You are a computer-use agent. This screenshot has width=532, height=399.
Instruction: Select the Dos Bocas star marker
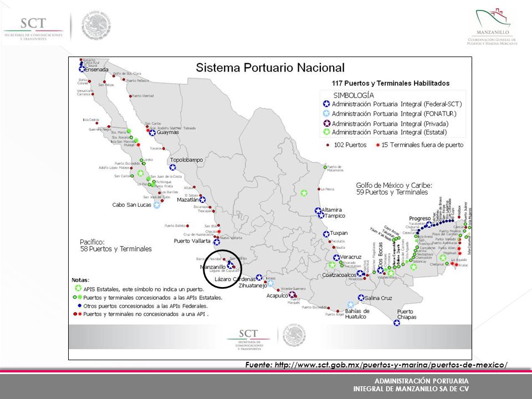[x=380, y=270]
